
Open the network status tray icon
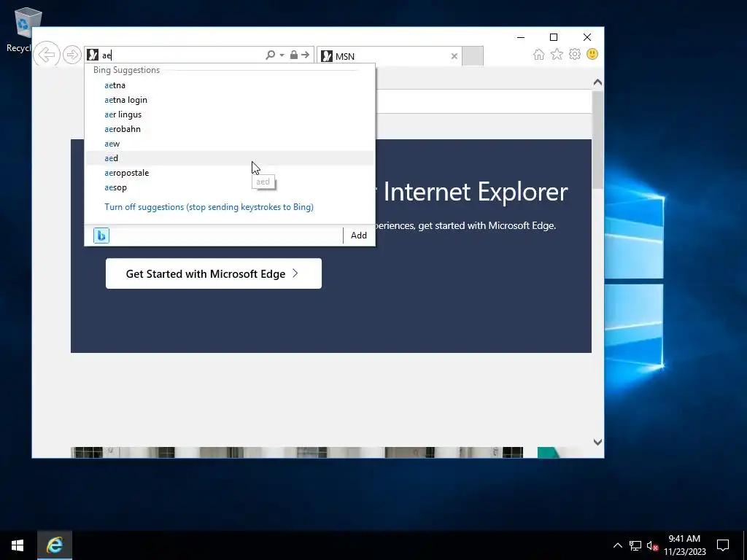tap(635, 545)
